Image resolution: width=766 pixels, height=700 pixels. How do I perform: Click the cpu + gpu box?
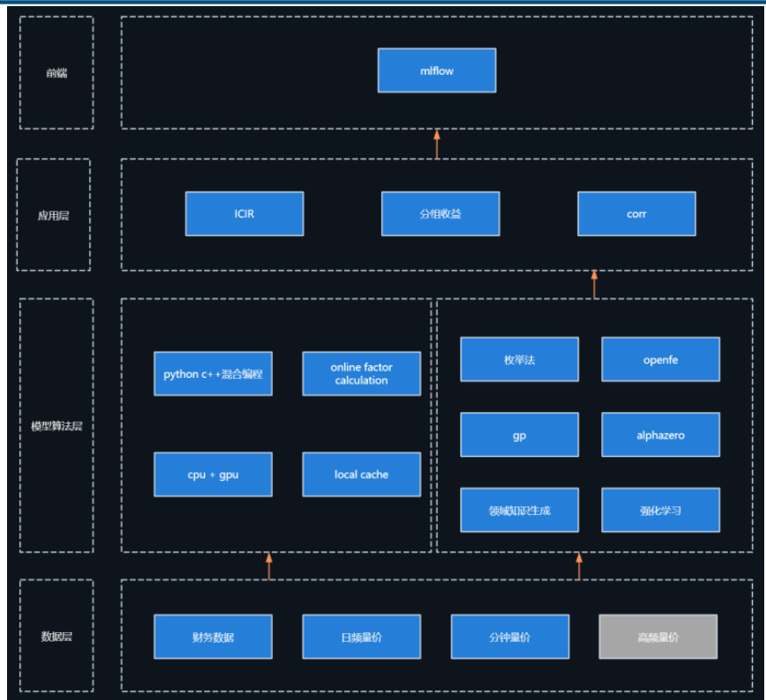click(x=213, y=475)
